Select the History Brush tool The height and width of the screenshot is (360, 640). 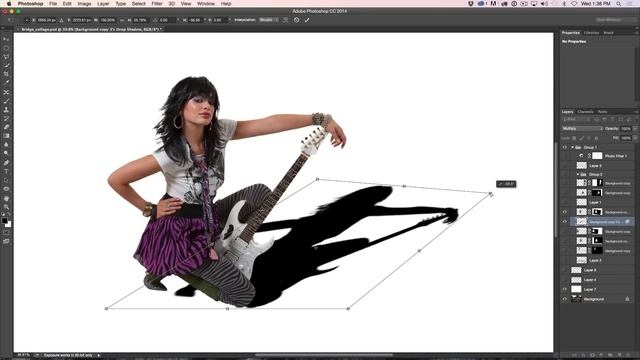(x=6, y=118)
